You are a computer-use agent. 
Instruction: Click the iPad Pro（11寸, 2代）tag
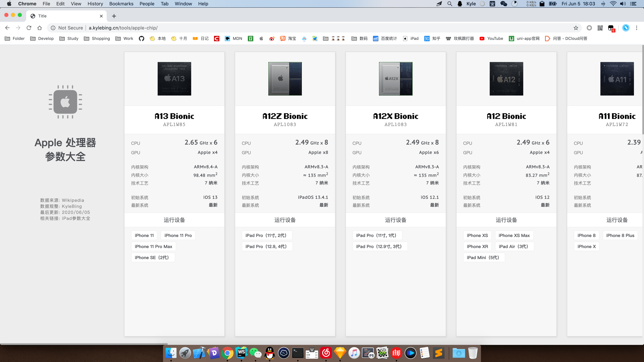point(267,235)
